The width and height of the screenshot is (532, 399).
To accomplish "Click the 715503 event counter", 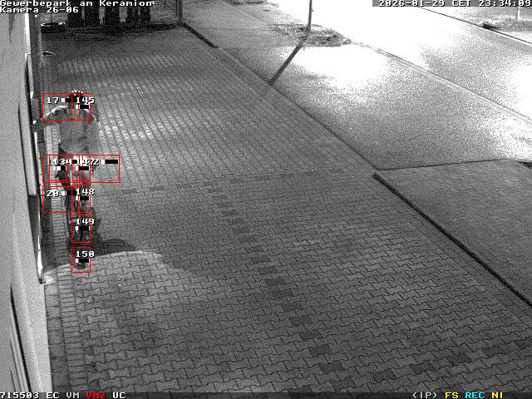I will click(20, 395).
